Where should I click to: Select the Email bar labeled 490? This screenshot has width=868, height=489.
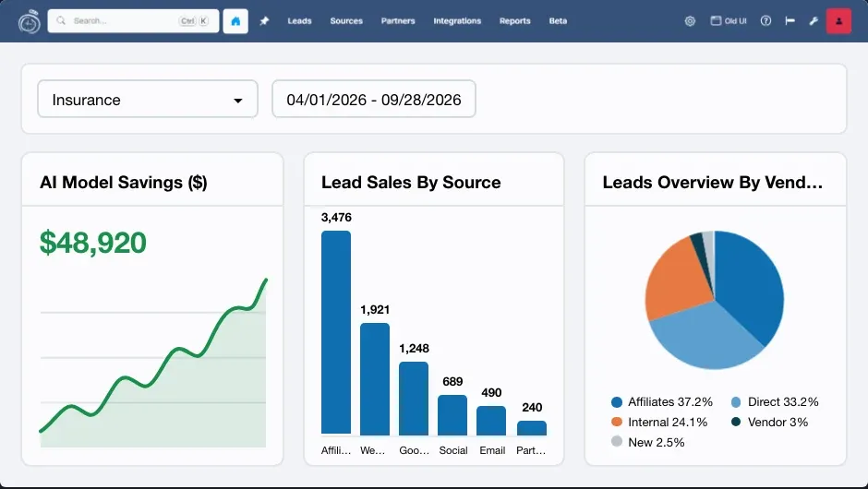(491, 421)
